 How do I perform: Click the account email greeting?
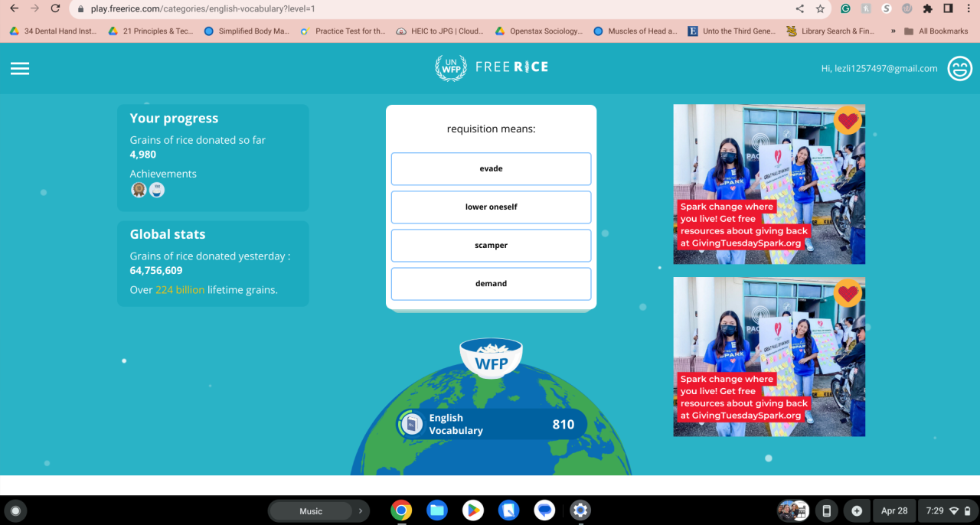tap(879, 68)
